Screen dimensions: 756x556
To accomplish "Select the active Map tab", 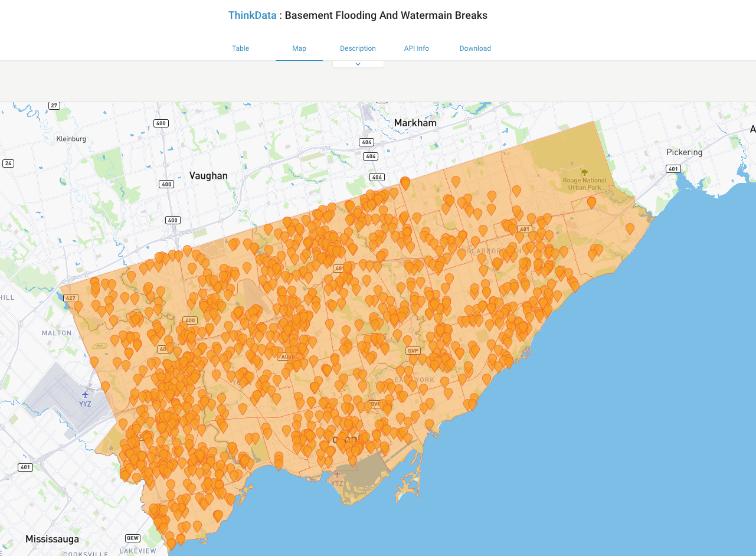I will click(x=299, y=48).
